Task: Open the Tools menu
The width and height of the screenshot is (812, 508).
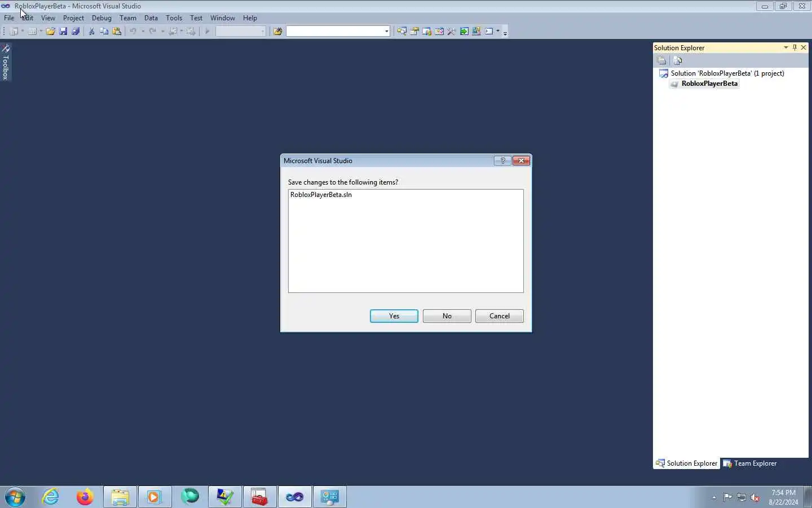Action: (174, 18)
